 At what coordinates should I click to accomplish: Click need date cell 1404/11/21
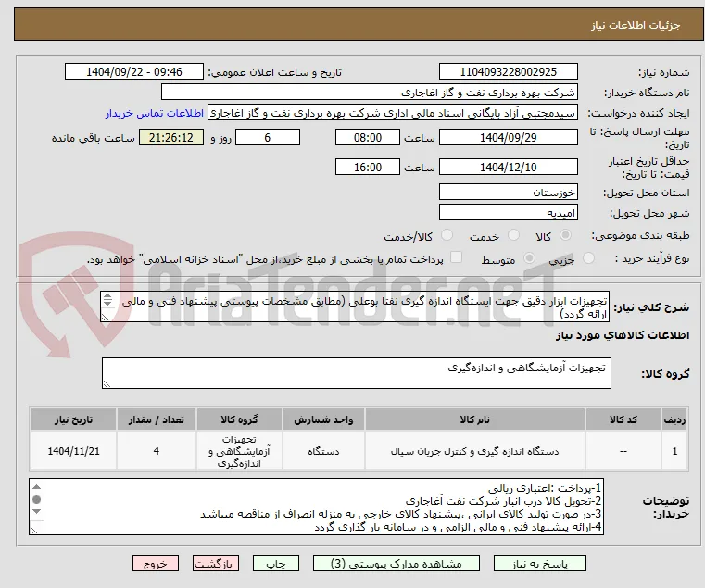[74, 451]
